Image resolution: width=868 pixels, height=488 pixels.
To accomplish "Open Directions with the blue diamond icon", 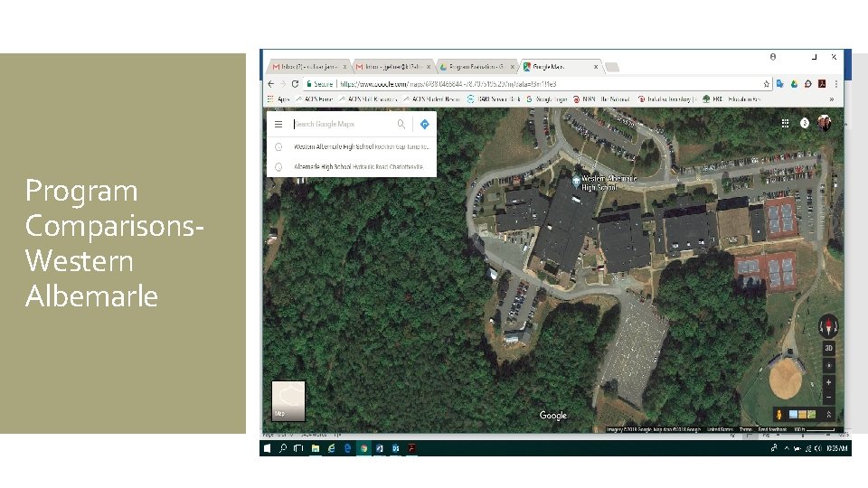I will [425, 124].
